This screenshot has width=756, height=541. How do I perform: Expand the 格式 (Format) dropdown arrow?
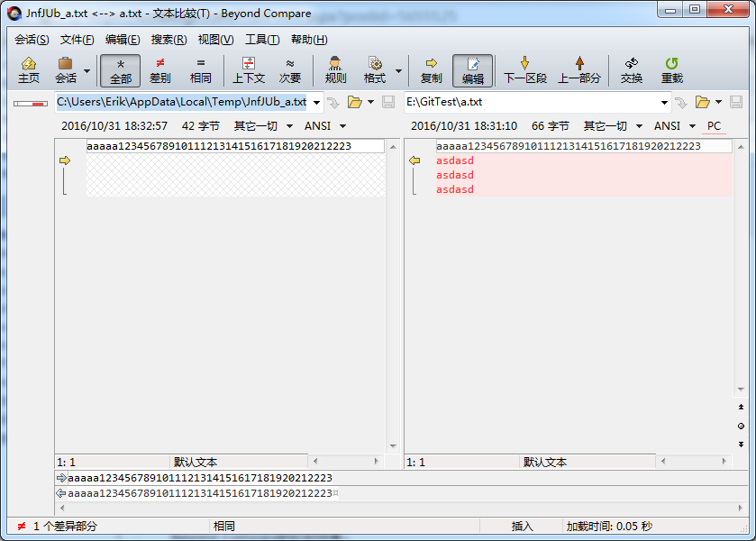coord(398,70)
